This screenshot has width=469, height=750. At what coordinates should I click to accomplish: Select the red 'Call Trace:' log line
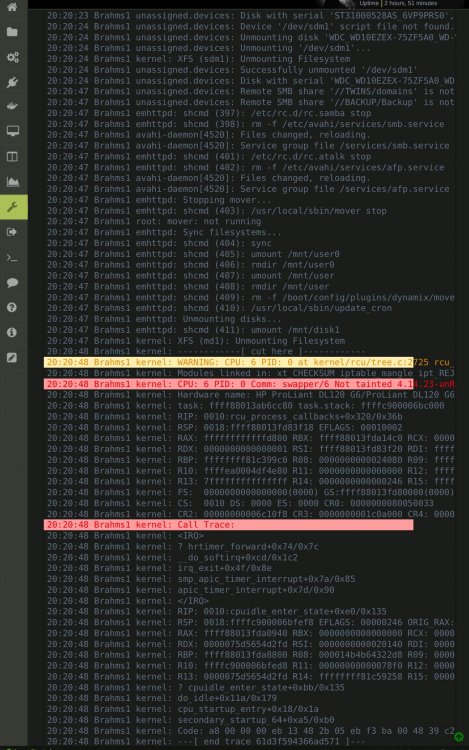click(229, 525)
